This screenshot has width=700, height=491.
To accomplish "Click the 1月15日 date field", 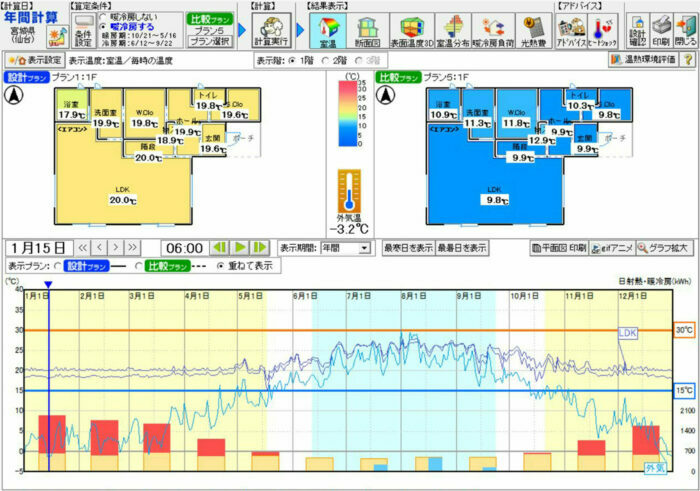I will coord(39,248).
